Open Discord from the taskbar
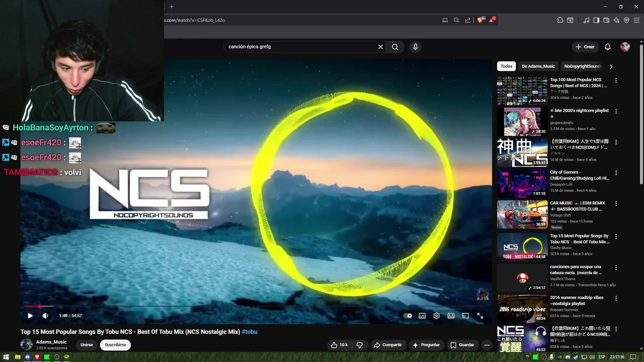The width and height of the screenshot is (644, 362). tap(27, 357)
